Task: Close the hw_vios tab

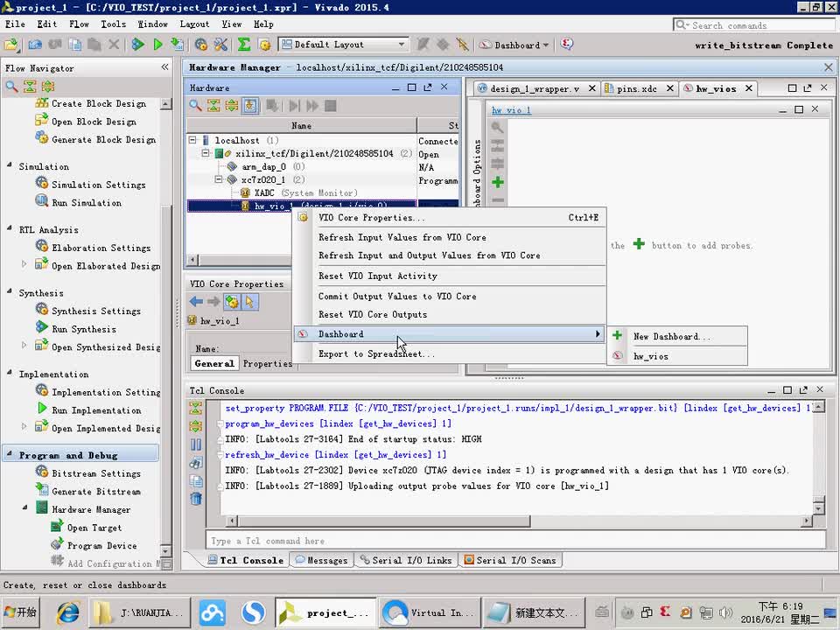Action: tap(749, 87)
